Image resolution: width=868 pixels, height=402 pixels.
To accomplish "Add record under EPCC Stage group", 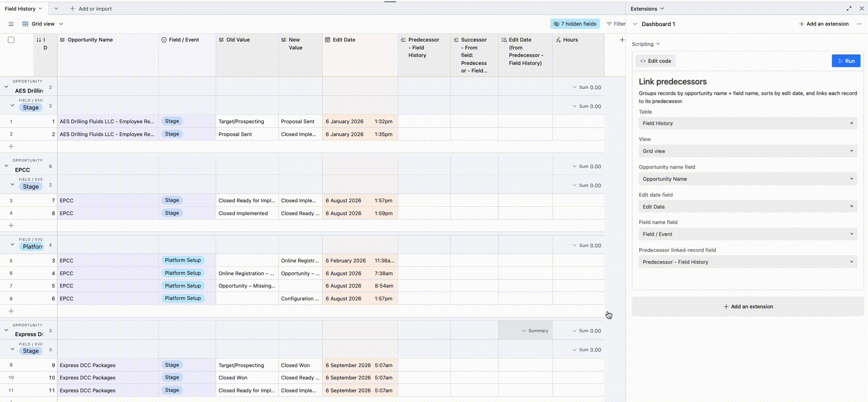I will click(11, 225).
